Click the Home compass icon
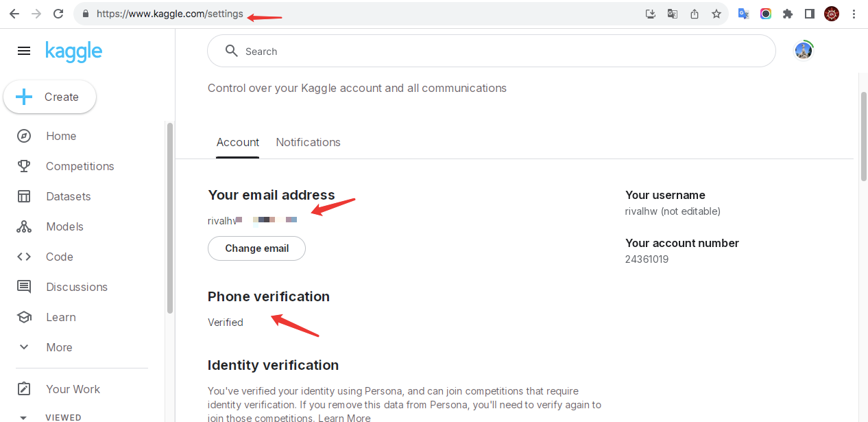This screenshot has width=868, height=422. tap(24, 136)
